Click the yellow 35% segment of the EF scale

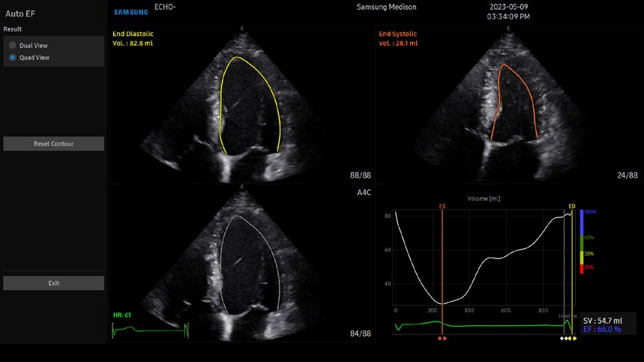[582, 258]
